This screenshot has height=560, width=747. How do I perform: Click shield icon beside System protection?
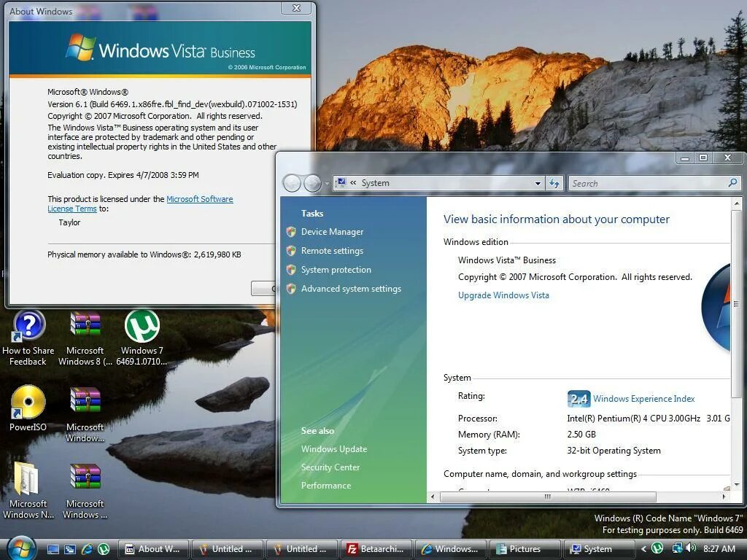[x=291, y=270]
